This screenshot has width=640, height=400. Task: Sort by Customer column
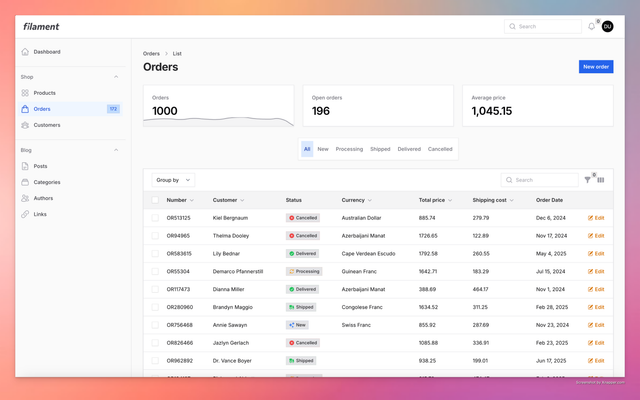(x=229, y=200)
